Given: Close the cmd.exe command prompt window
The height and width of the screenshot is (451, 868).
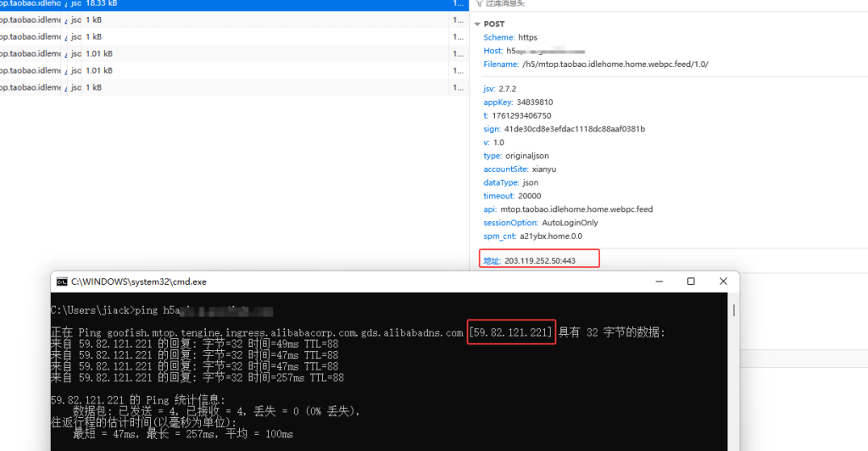Looking at the screenshot, I should 724,281.
